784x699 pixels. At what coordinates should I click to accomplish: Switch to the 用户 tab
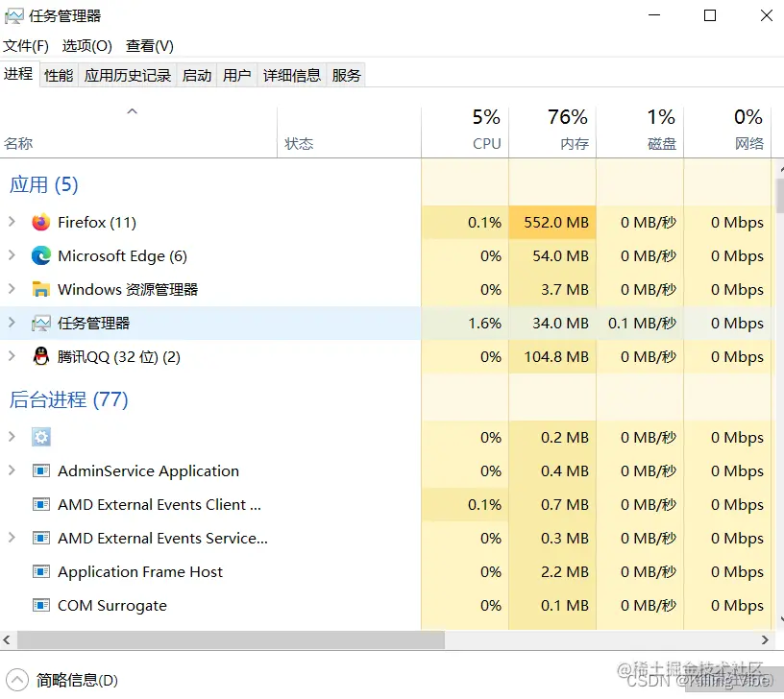[x=236, y=76]
